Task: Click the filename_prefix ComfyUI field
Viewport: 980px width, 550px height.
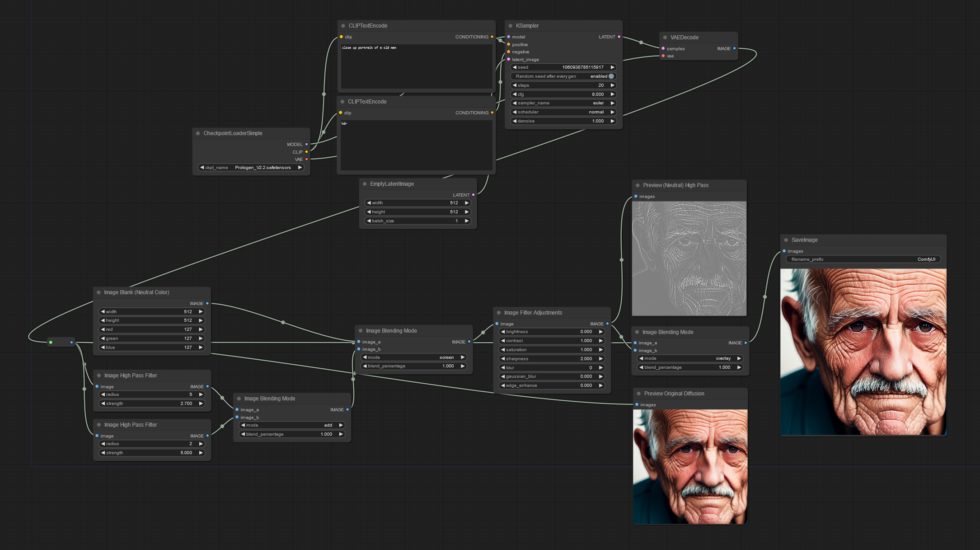Action: click(x=863, y=259)
